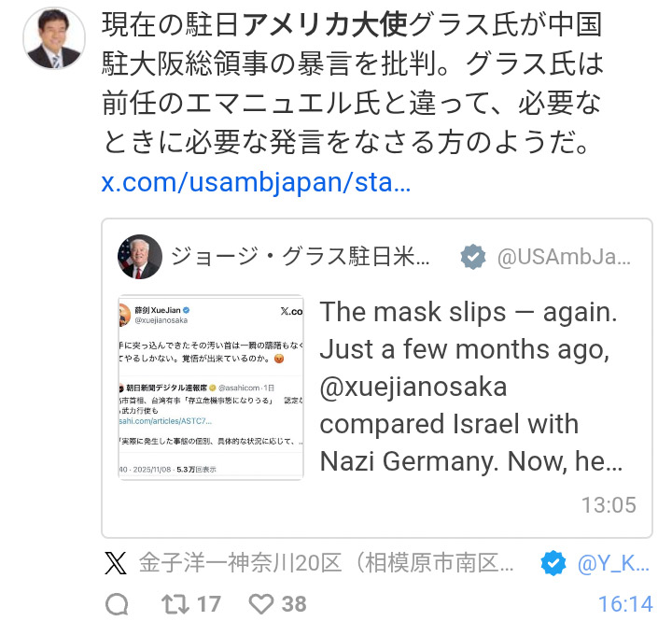Click the gray verified badge beside @USAmbJa
The width and height of the screenshot is (672, 621).
click(x=474, y=257)
